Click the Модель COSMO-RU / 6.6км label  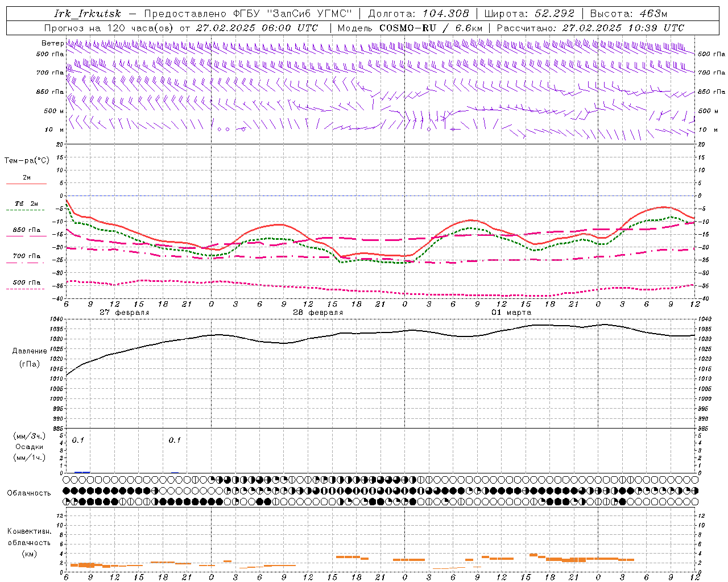point(410,28)
